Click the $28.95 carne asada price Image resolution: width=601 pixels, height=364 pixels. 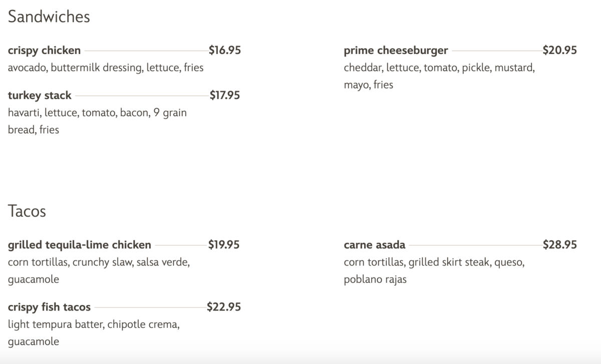[559, 245]
